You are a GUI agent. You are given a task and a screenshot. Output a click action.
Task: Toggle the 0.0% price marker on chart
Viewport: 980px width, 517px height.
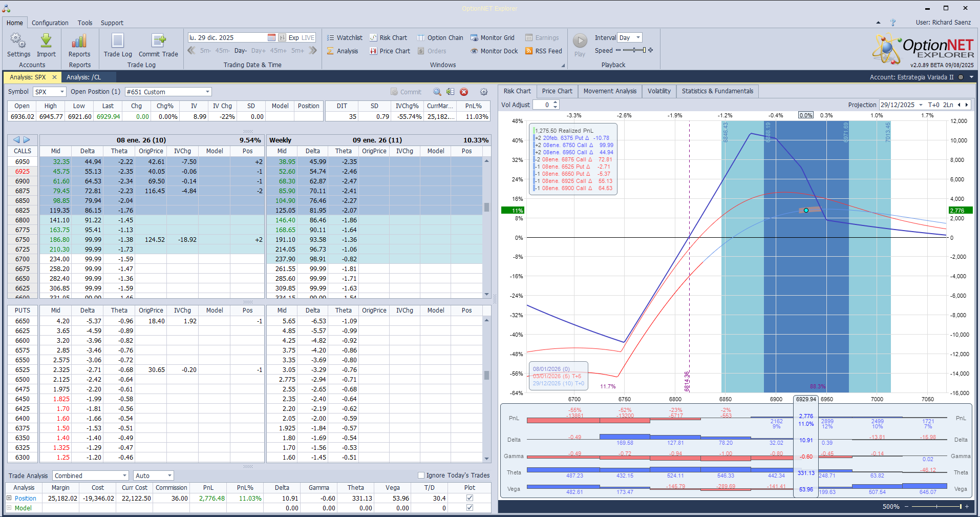tap(806, 115)
